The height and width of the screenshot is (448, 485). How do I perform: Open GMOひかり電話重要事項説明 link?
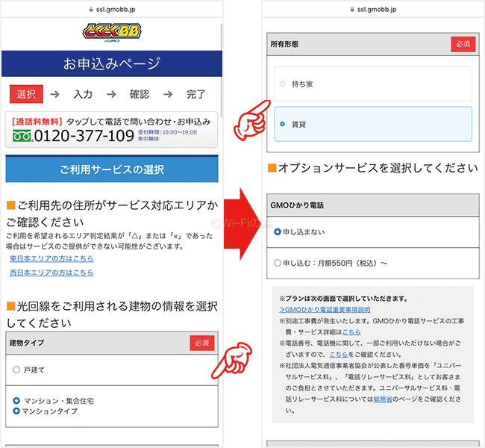pos(325,310)
